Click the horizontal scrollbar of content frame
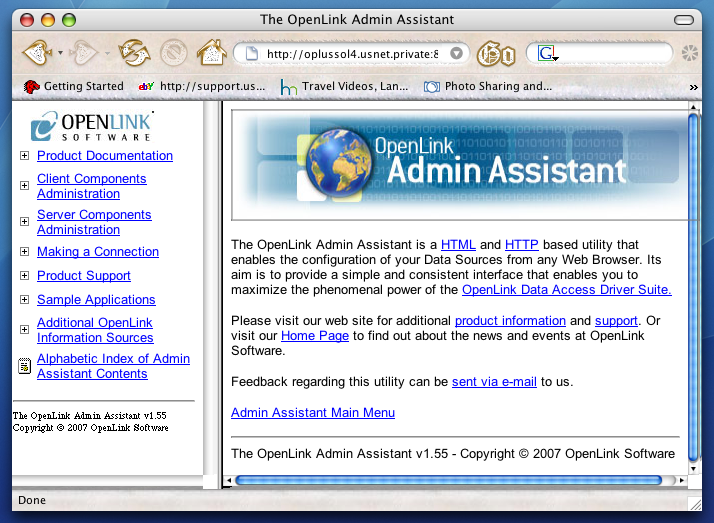 [x=450, y=480]
